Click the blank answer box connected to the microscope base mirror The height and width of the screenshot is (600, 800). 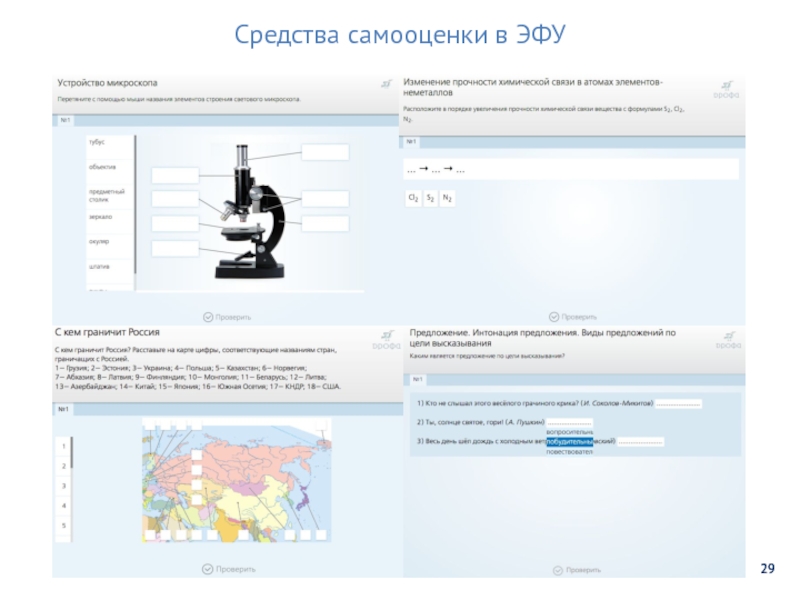pyautogui.click(x=175, y=248)
